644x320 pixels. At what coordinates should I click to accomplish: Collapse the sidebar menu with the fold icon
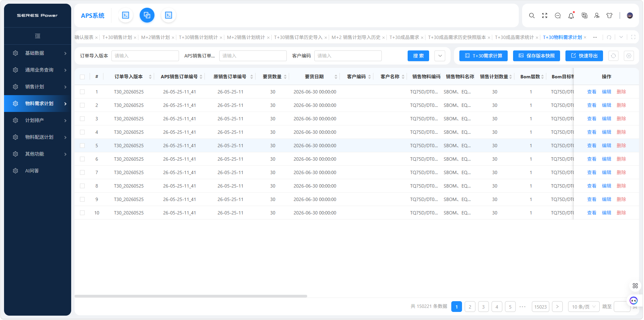tap(38, 36)
